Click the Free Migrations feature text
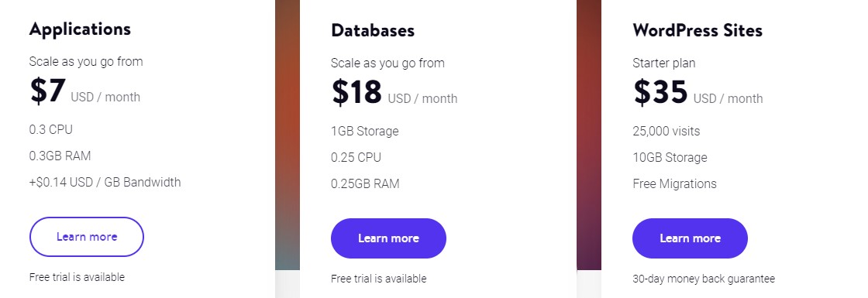 click(675, 183)
